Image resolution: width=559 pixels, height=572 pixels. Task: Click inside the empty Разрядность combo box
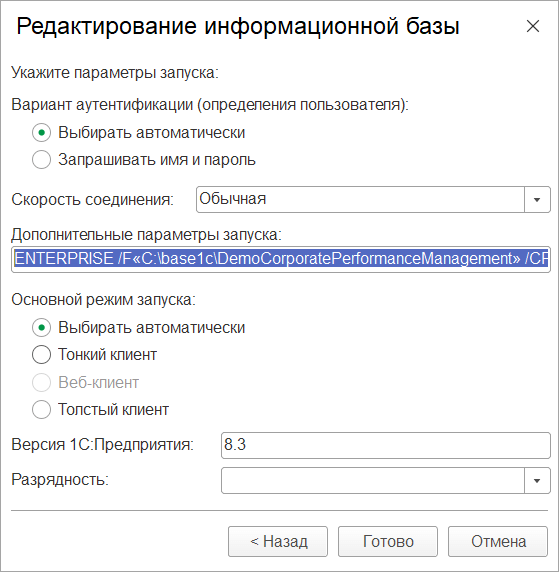pyautogui.click(x=373, y=480)
